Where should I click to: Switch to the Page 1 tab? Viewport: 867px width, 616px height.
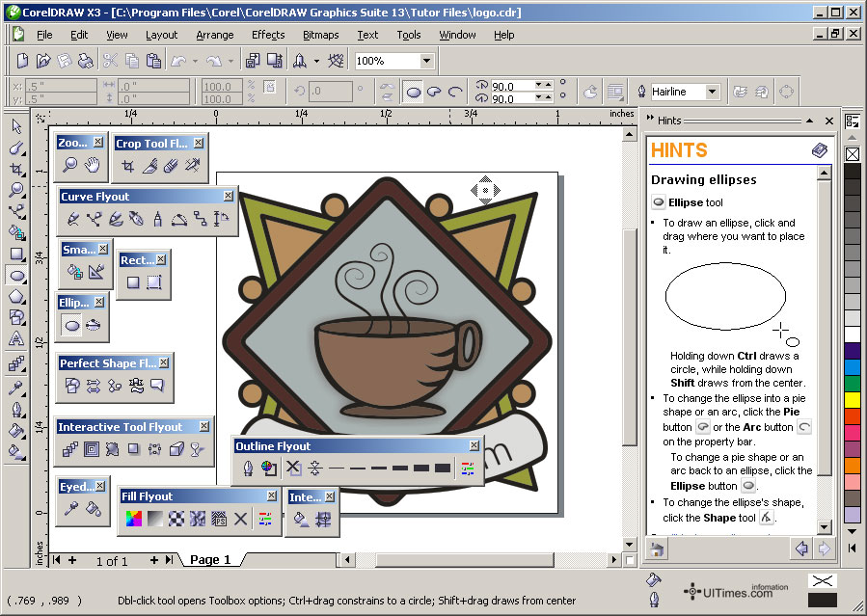tap(210, 560)
